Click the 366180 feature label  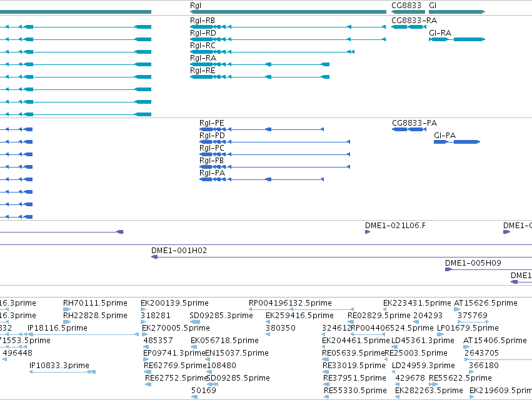coord(484,366)
